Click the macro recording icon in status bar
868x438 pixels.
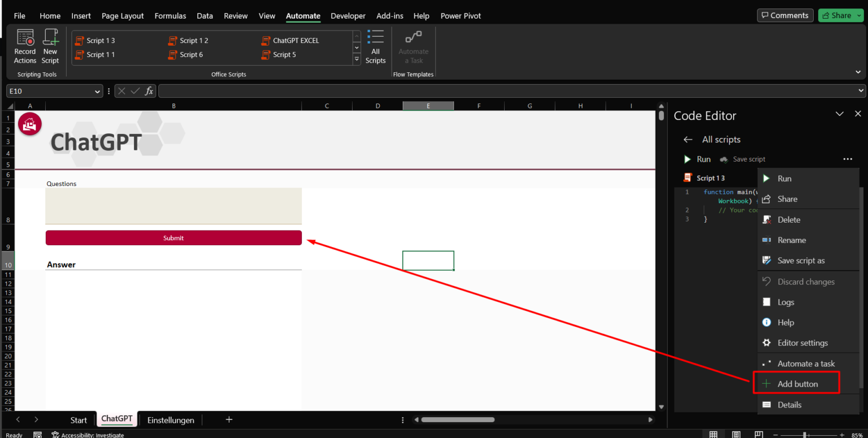point(37,433)
